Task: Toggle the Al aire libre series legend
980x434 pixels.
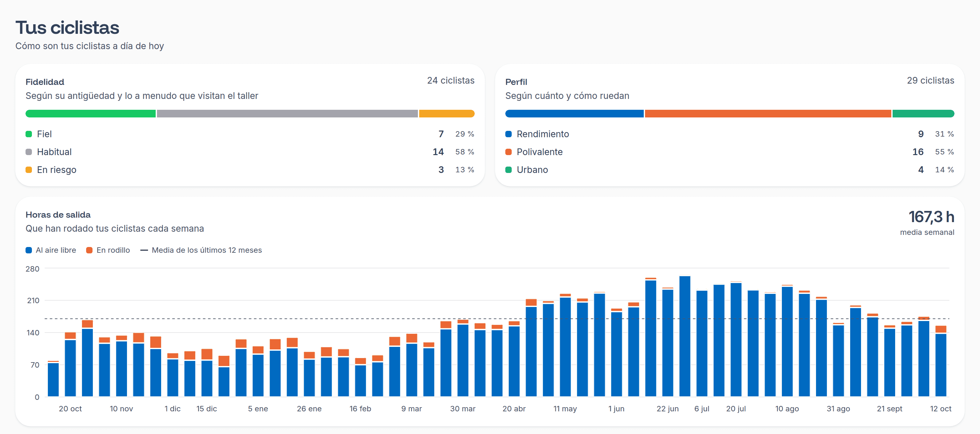Action: [x=51, y=250]
